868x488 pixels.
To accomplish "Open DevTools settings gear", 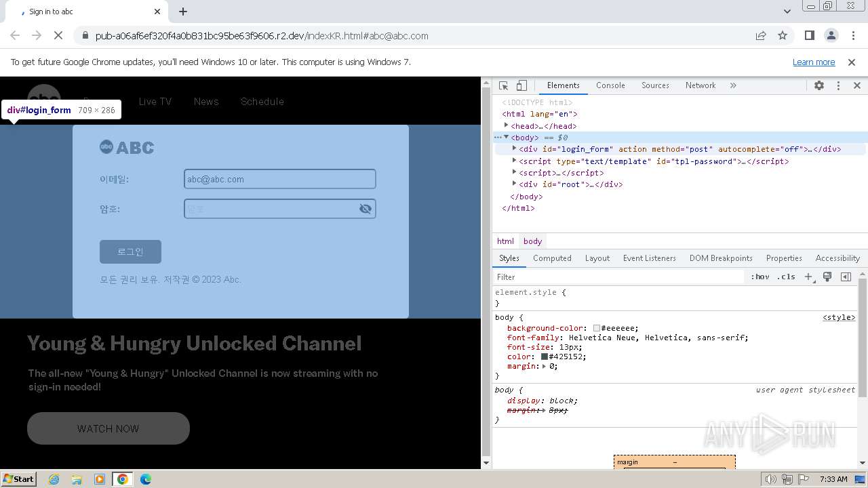I will pyautogui.click(x=819, y=85).
